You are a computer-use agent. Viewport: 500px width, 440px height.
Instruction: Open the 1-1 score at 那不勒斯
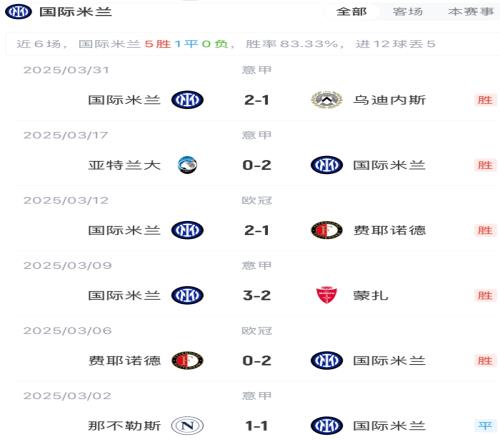pyautogui.click(x=257, y=426)
